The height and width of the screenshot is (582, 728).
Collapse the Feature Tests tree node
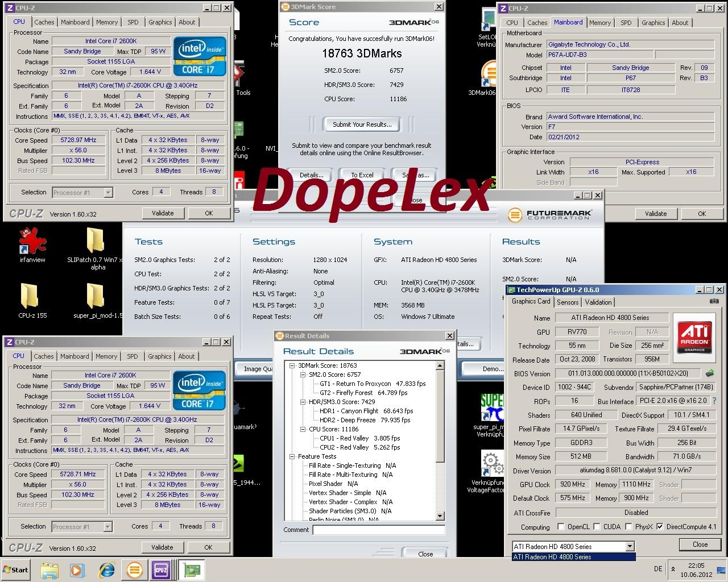coord(292,456)
